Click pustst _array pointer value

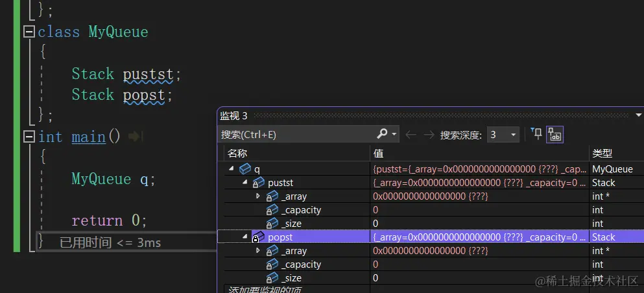[x=431, y=196]
